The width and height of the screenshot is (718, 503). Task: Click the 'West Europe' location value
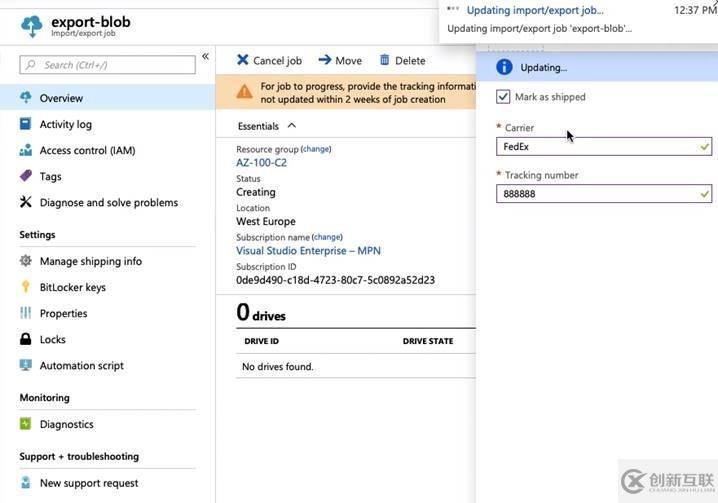click(266, 221)
